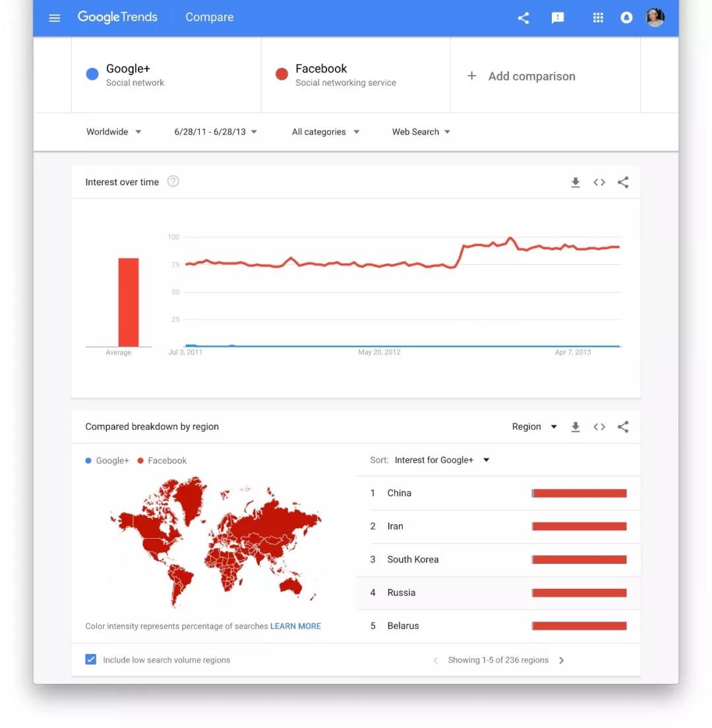Click the red Average bar
Viewport: 712px width, 728px height.
129,302
